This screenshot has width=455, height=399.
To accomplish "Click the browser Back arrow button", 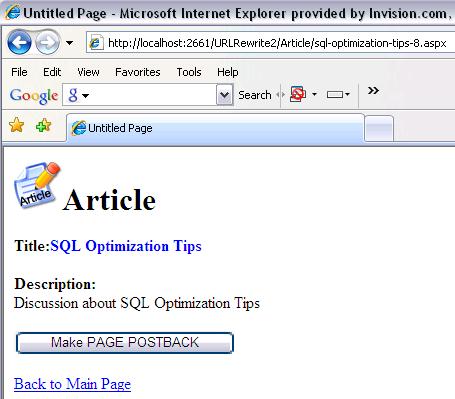I will coord(19,42).
